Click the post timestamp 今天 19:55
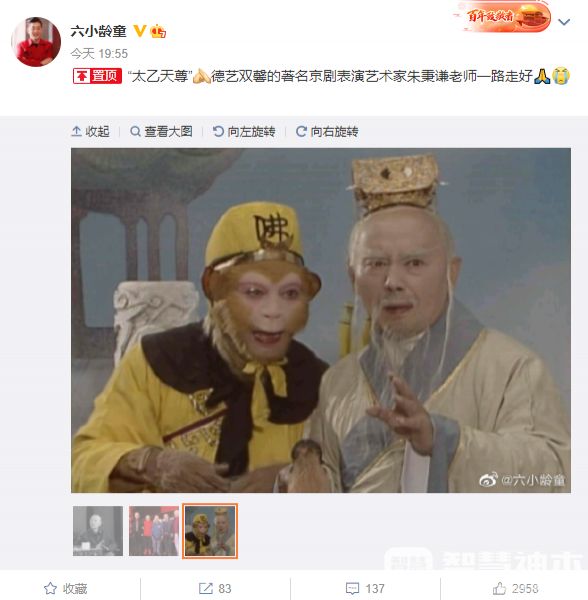This screenshot has height=600, width=588. tap(99, 54)
